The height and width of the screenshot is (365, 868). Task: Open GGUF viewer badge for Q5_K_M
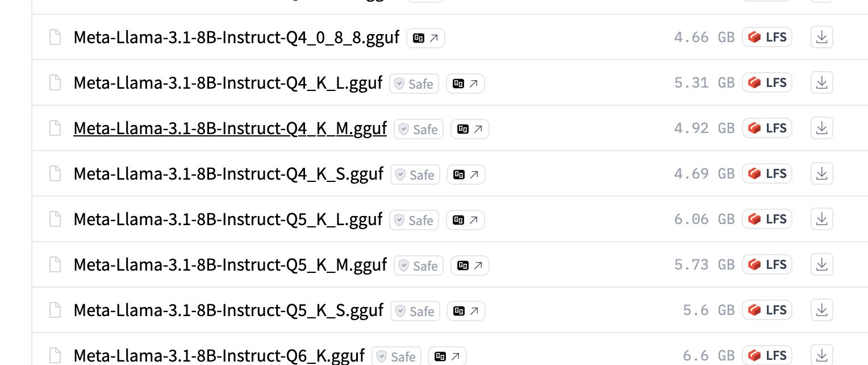[x=470, y=266]
